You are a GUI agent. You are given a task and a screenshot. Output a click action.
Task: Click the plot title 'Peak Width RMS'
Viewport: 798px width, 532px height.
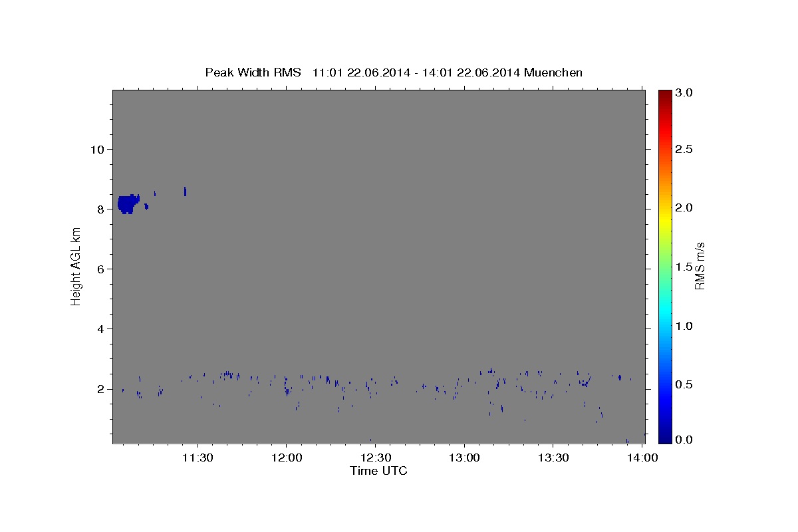pyautogui.click(x=253, y=72)
